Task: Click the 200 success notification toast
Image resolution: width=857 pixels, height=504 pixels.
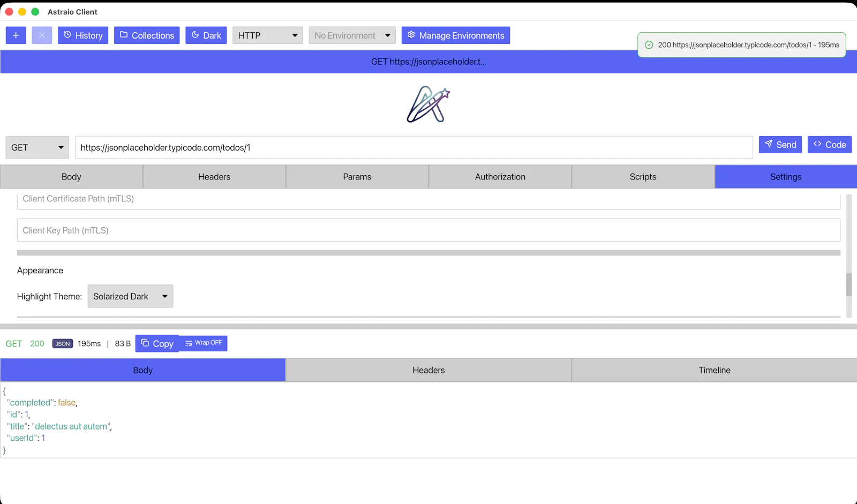Action: (742, 45)
